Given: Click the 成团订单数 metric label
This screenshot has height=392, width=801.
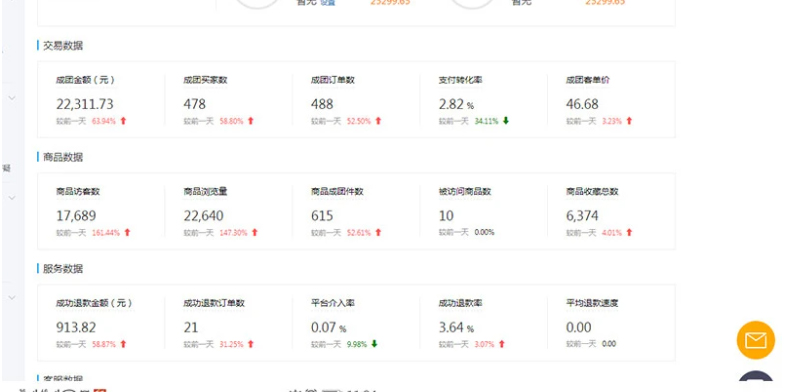Looking at the screenshot, I should 333,80.
